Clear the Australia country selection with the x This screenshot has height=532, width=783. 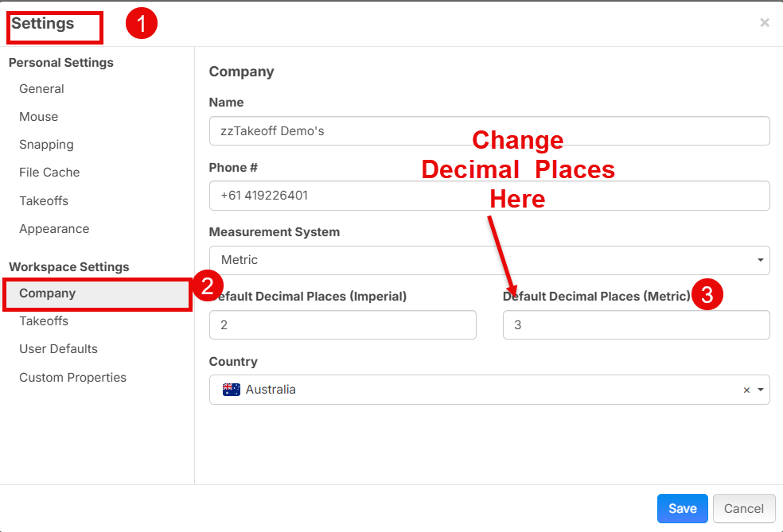[x=746, y=390]
